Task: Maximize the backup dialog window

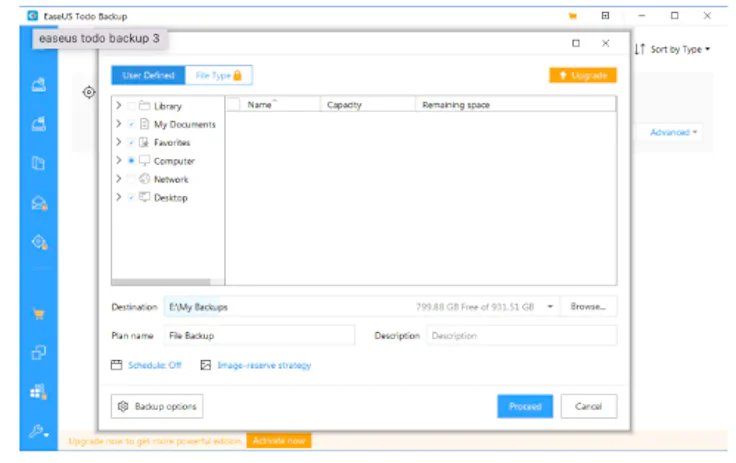Action: click(x=576, y=43)
